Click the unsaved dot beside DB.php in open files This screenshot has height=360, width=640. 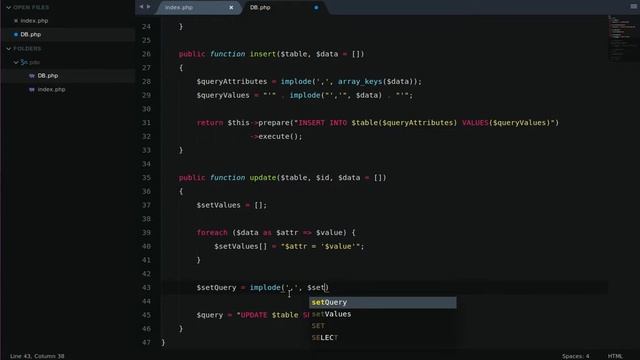[16, 35]
